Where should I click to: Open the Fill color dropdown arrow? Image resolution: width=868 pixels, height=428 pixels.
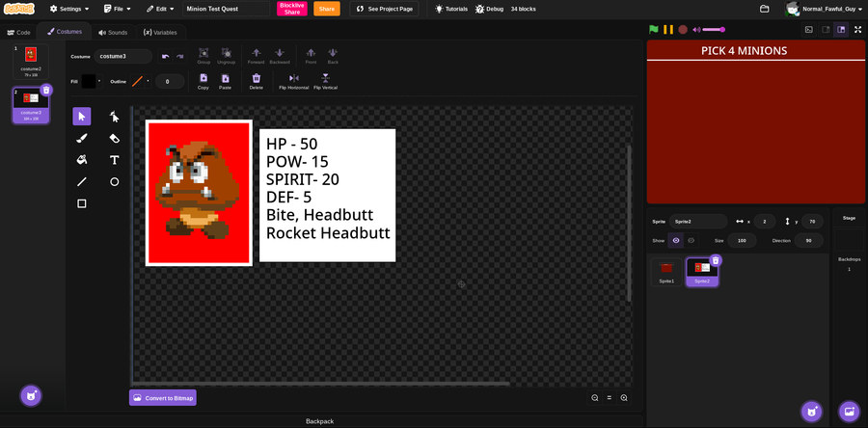[x=99, y=81]
